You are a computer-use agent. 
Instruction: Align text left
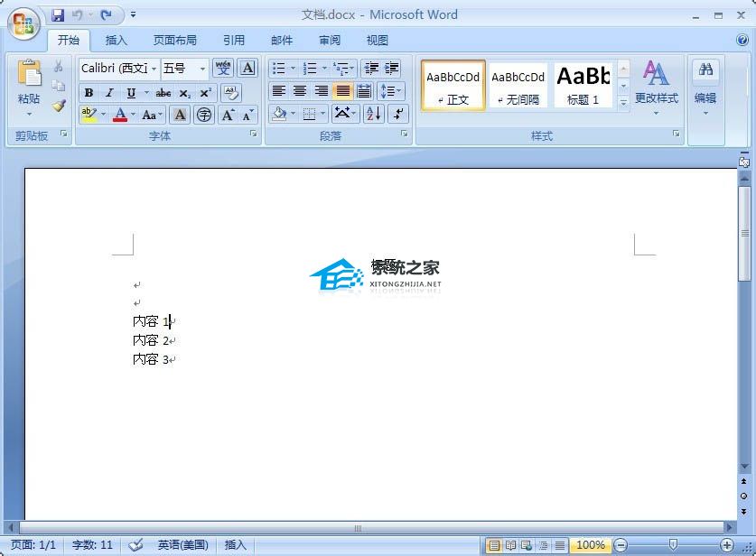[x=279, y=90]
